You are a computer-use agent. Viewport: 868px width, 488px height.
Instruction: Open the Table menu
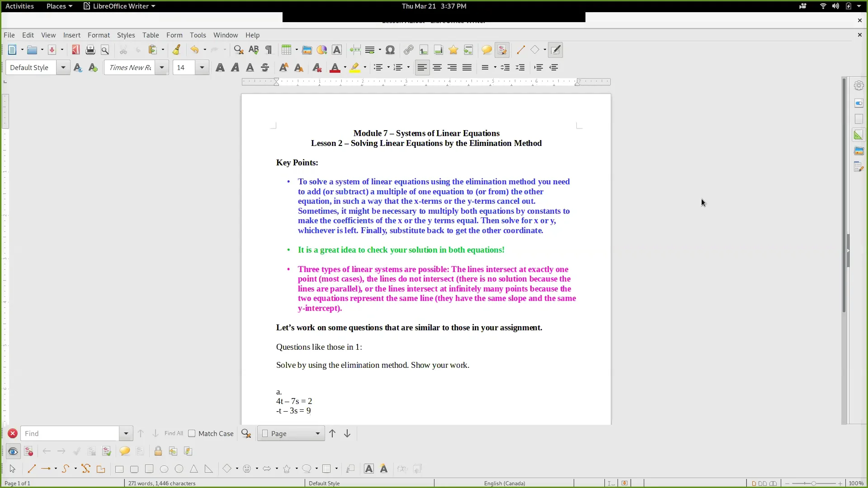pos(151,35)
